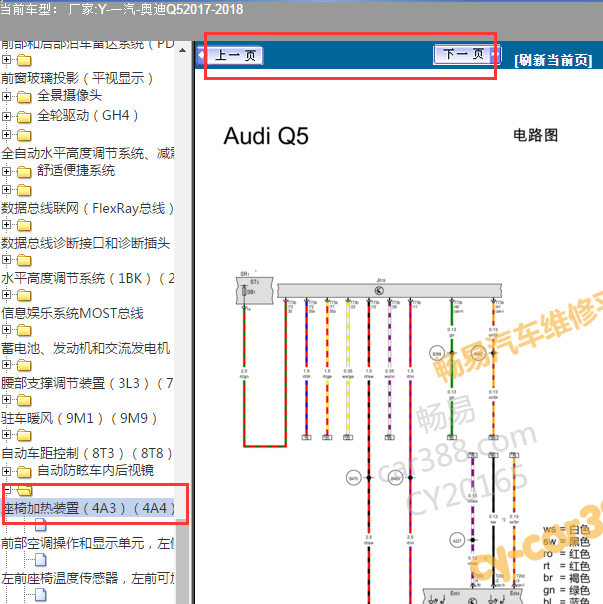Image resolution: width=603 pixels, height=604 pixels.
Task: Click the tree scrollbar up arrow
Action: pyautogui.click(x=183, y=50)
